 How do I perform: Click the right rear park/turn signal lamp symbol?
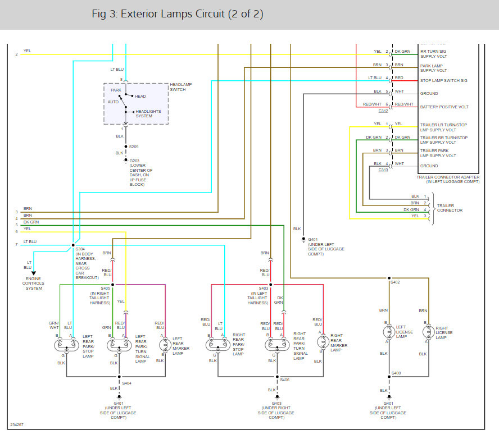pyautogui.click(x=277, y=345)
